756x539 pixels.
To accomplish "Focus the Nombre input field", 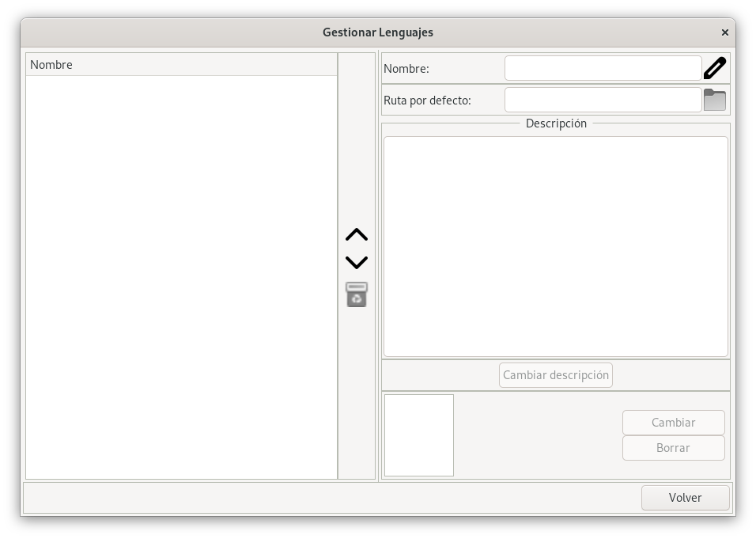I will click(x=603, y=68).
